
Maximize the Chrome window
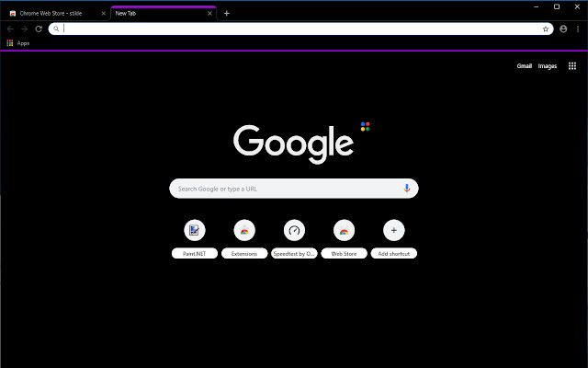point(557,6)
